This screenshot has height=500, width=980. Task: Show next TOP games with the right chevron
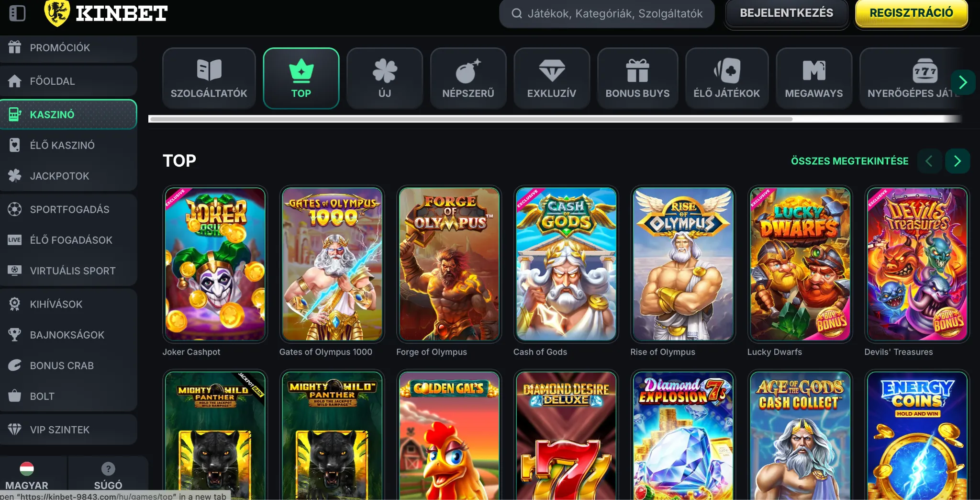tap(958, 161)
